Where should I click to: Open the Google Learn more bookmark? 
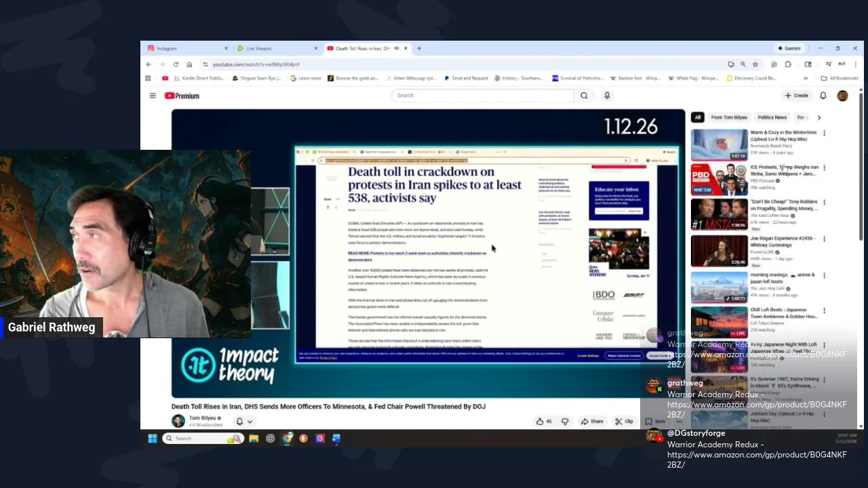click(306, 79)
